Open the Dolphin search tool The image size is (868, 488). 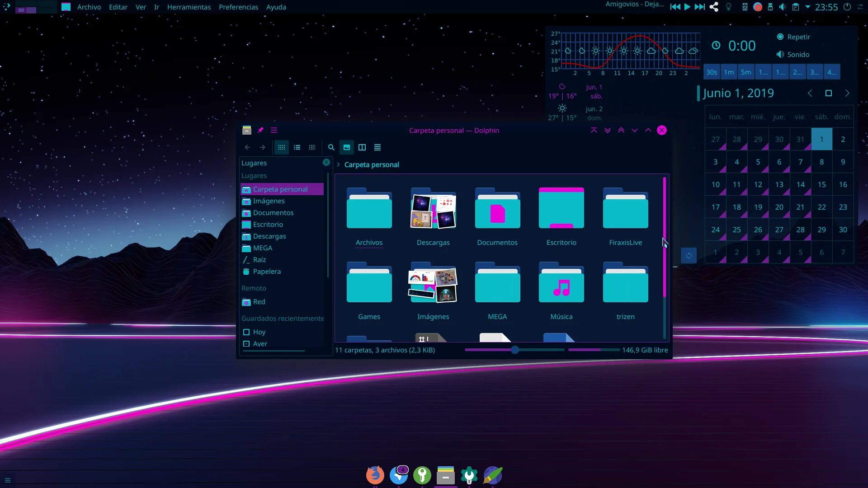click(331, 147)
